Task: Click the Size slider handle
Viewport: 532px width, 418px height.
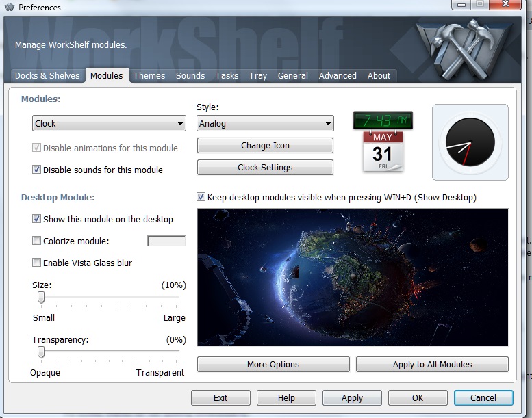Action: 41,298
